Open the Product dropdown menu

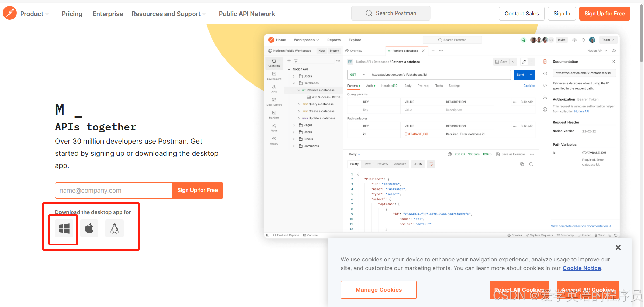(x=34, y=14)
